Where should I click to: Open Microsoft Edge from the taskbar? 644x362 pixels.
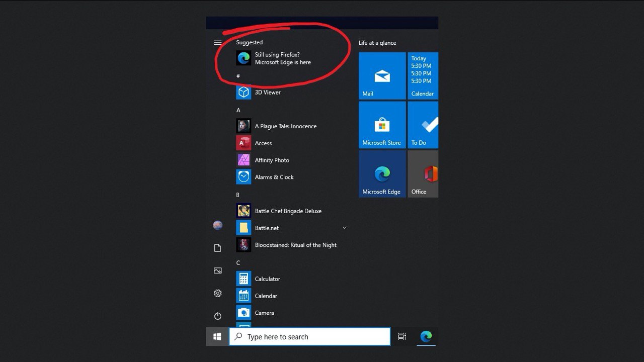click(x=426, y=336)
